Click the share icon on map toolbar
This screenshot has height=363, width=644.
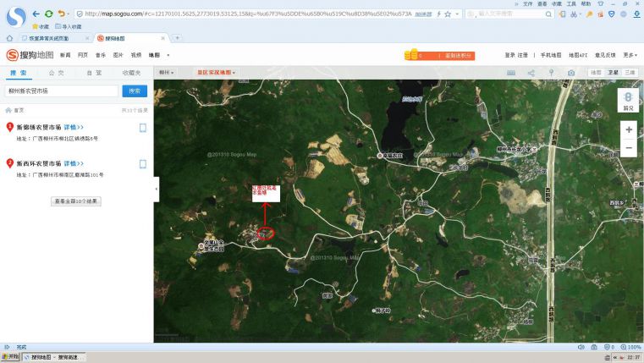click(531, 73)
